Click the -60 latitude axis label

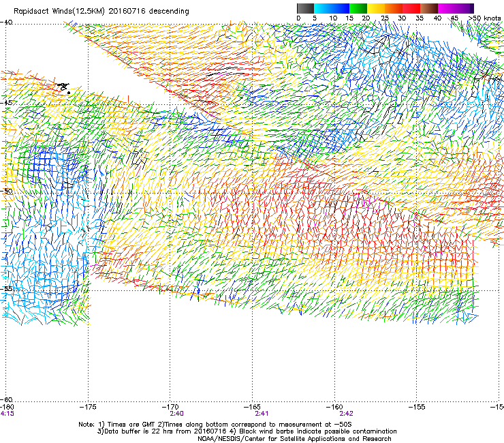click(x=6, y=399)
